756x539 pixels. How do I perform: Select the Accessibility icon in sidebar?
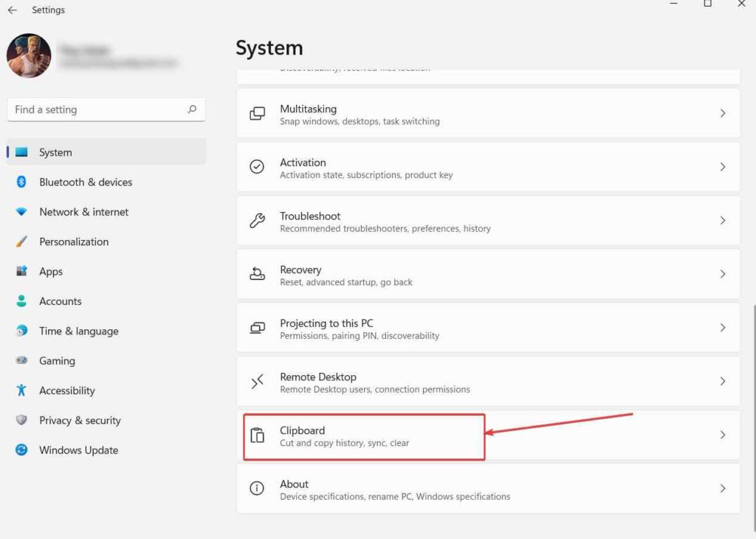pos(23,391)
